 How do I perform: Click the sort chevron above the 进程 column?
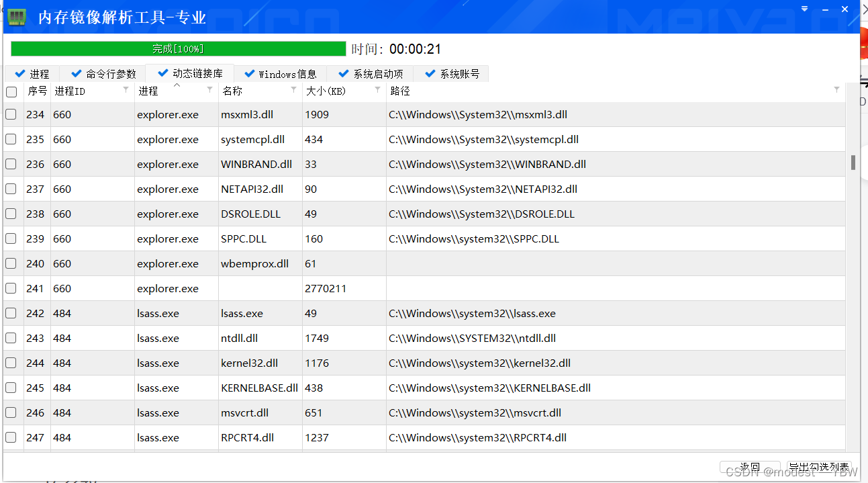point(177,84)
